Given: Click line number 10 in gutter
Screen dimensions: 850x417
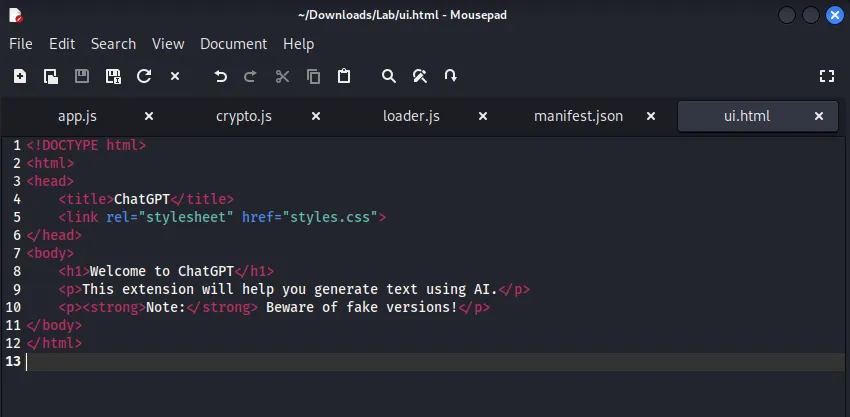Looking at the screenshot, I should (x=13, y=307).
